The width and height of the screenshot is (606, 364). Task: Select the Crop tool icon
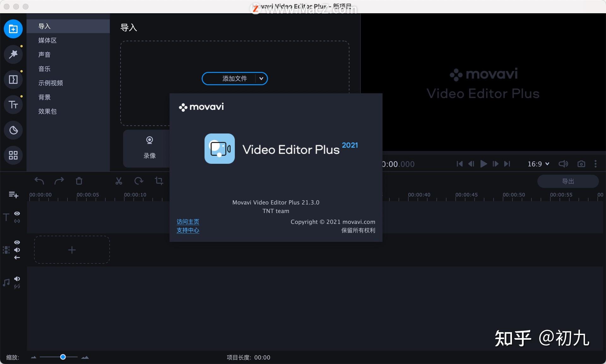[x=159, y=181]
